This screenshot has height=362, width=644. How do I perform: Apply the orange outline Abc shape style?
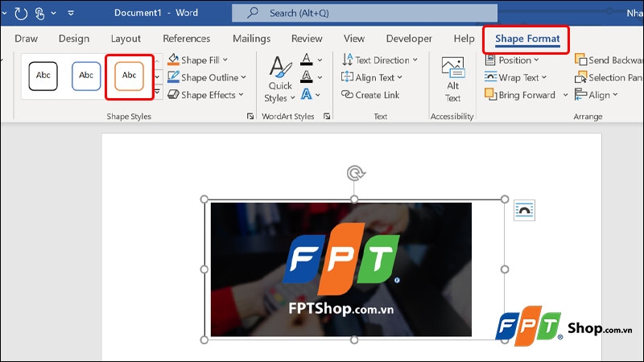click(129, 76)
